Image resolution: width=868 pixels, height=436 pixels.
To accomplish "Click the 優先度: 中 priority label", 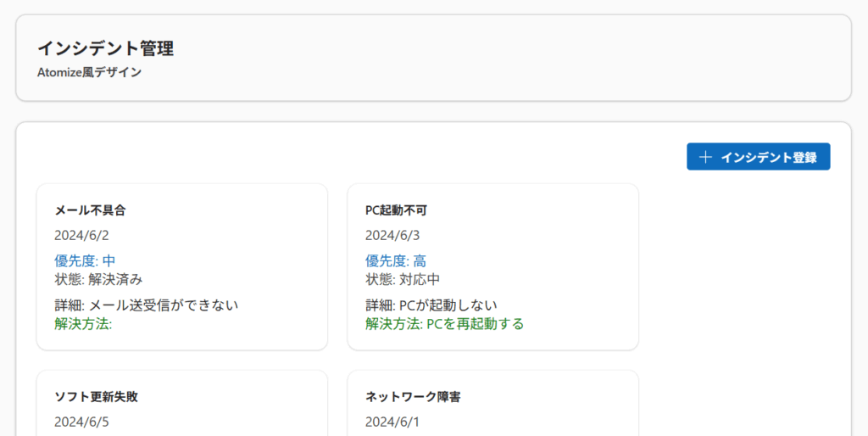I will pyautogui.click(x=85, y=260).
